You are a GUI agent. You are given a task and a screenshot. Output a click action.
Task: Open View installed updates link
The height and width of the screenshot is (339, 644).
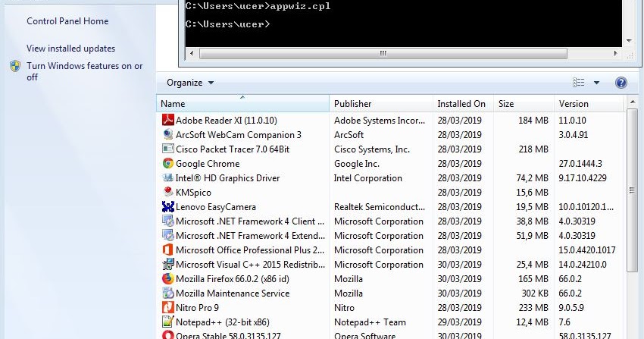(x=70, y=49)
